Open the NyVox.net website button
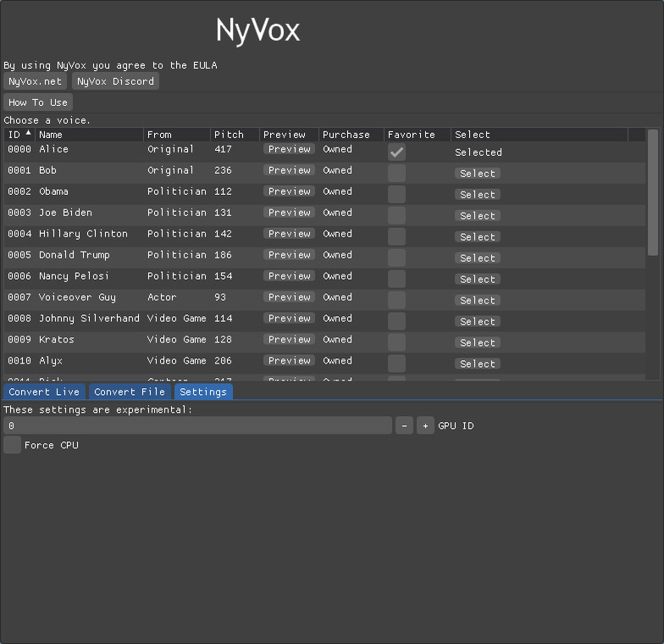The image size is (664, 644). point(36,81)
